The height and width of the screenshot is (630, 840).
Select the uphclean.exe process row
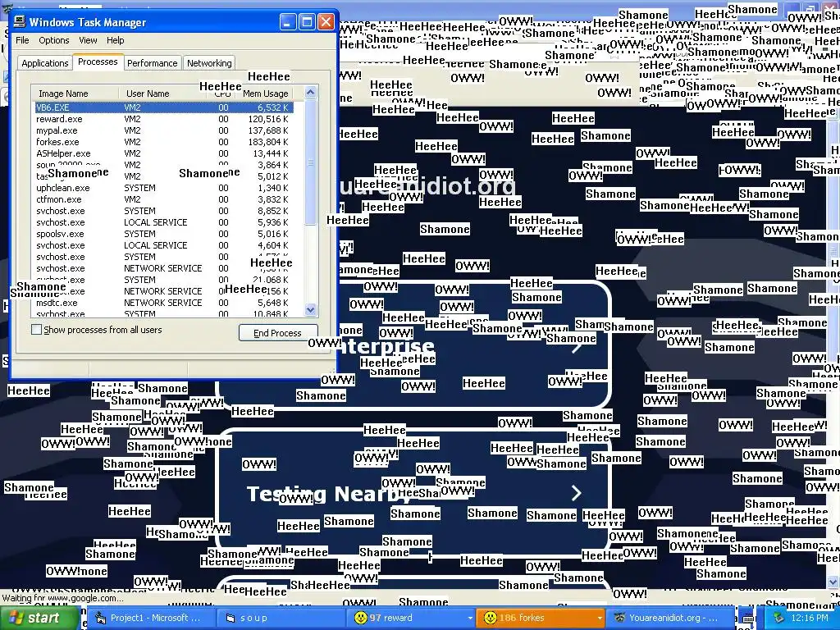coord(163,188)
